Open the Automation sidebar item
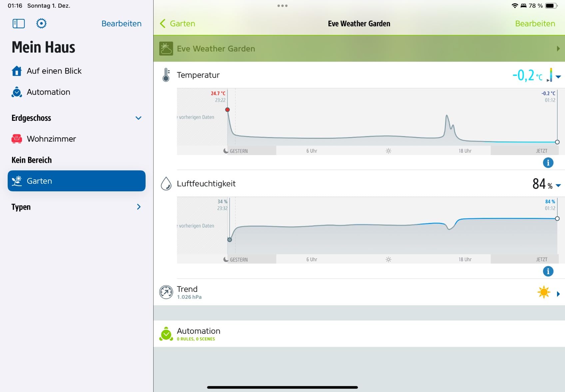565x392 pixels. pyautogui.click(x=77, y=92)
